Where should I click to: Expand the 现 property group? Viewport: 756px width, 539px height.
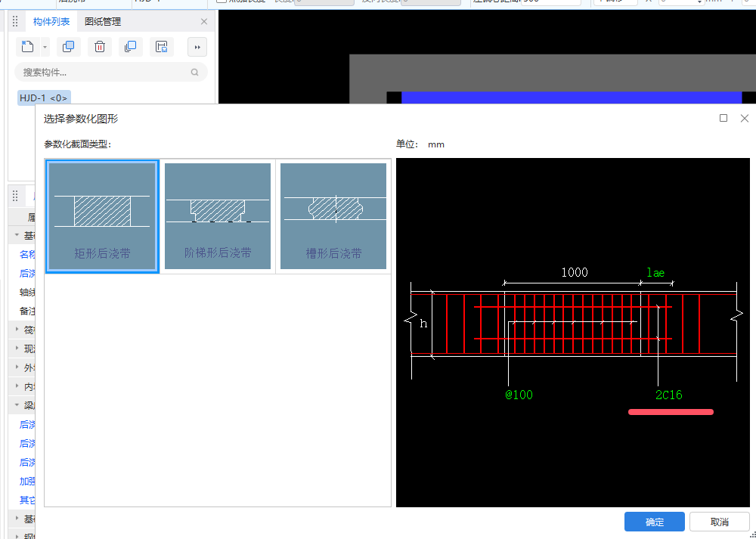point(17,348)
